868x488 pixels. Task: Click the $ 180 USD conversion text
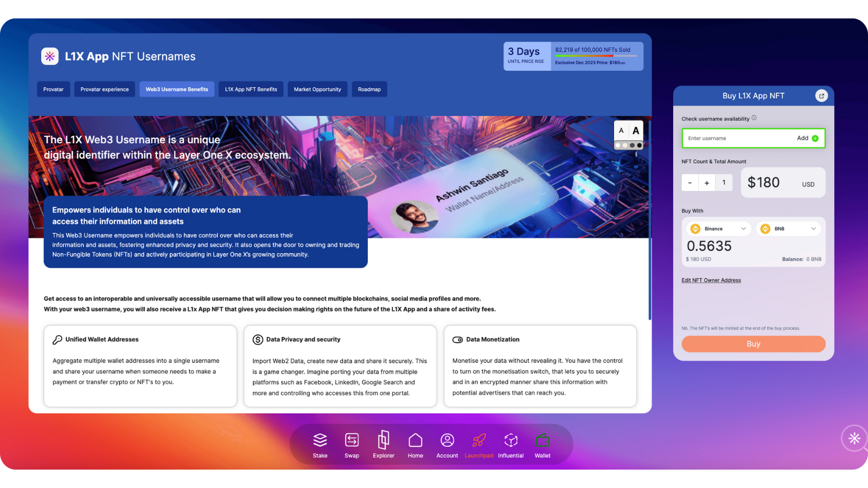tap(698, 259)
